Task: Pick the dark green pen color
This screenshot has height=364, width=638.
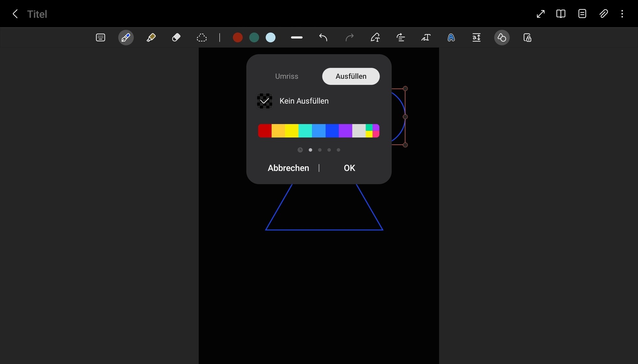Action: click(254, 38)
